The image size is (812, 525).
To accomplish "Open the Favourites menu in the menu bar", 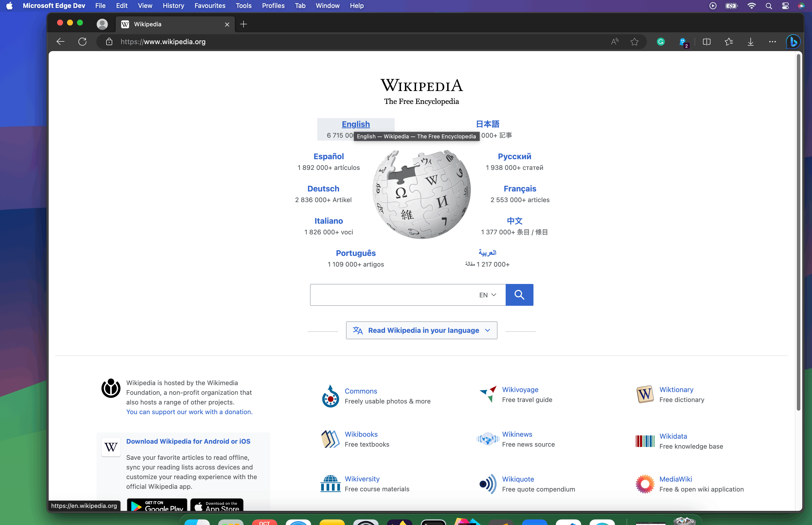I will [x=210, y=5].
